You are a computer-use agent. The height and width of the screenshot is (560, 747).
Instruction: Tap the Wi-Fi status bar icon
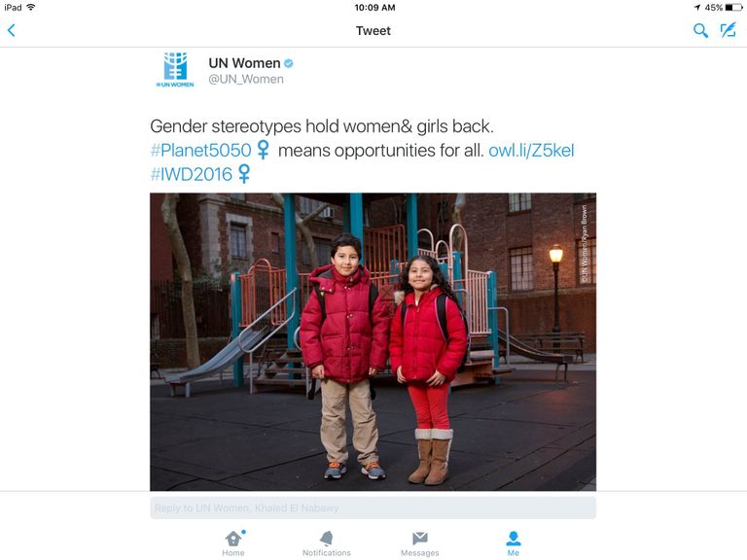click(30, 8)
